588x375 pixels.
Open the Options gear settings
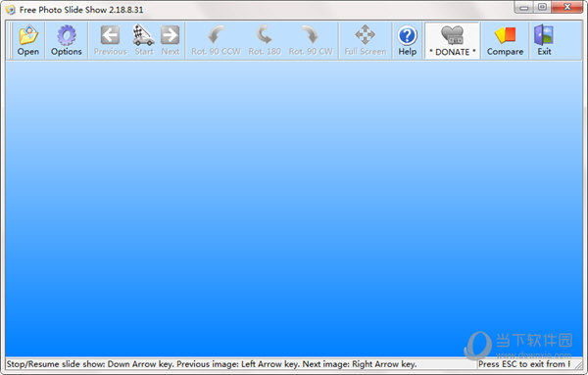click(x=67, y=40)
